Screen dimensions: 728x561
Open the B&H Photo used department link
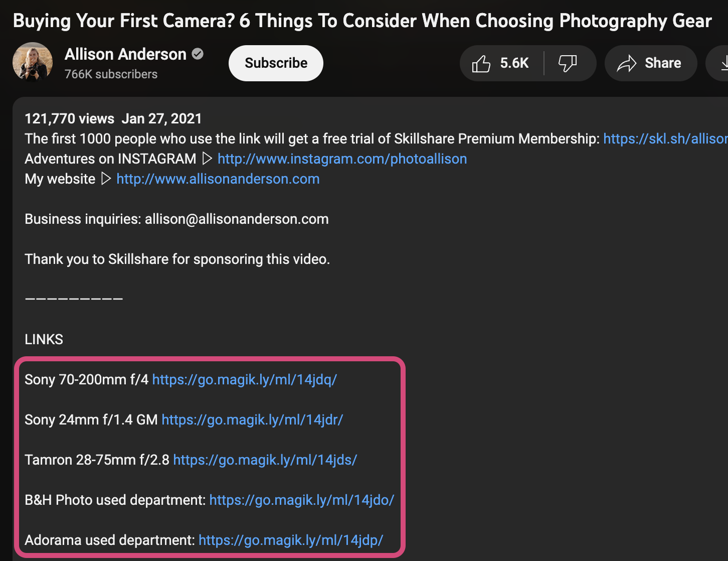301,500
